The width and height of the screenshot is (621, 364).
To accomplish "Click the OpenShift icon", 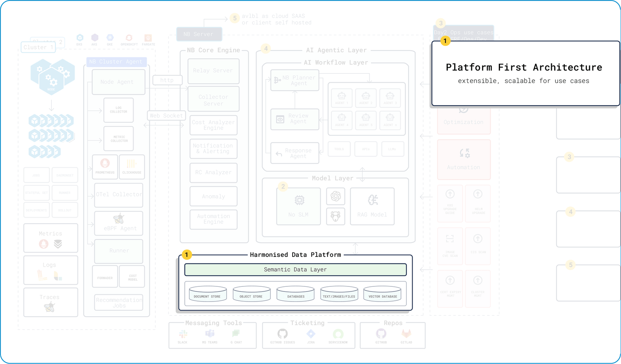I will pyautogui.click(x=129, y=38).
